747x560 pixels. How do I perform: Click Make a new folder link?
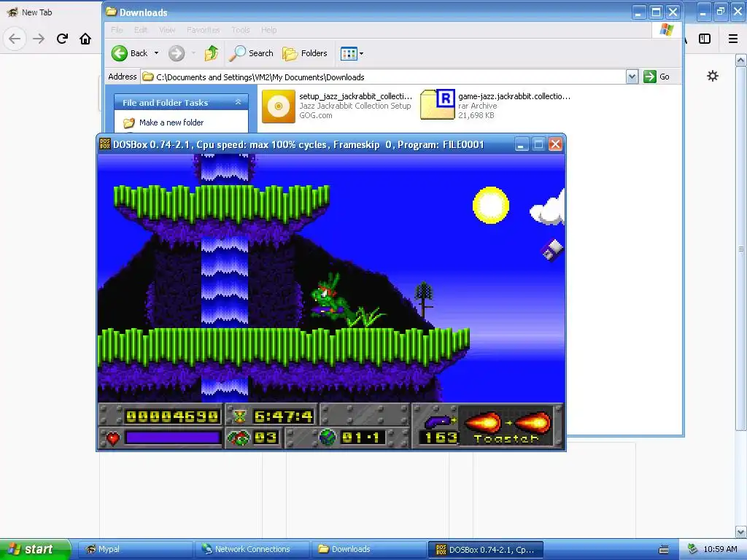[171, 122]
